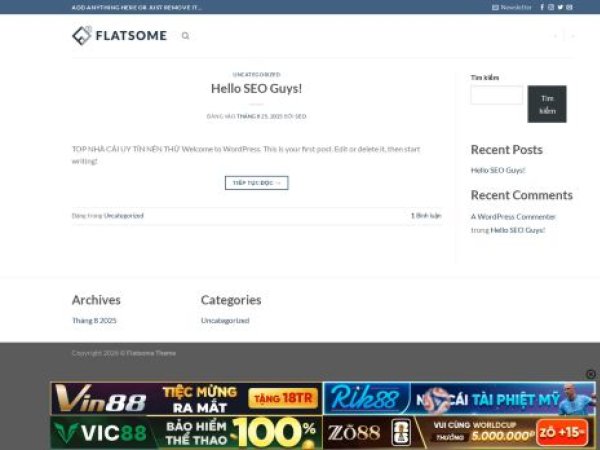Open the post date Tháng 8 25, 2025

[x=259, y=116]
